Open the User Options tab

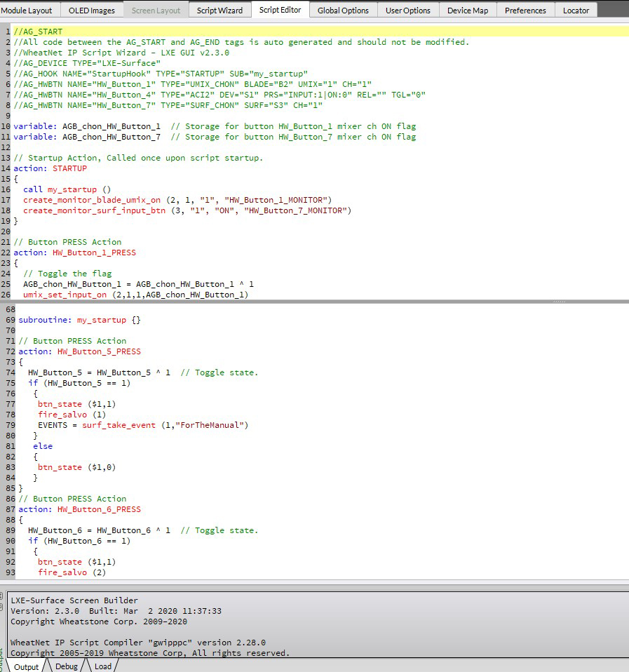408,11
